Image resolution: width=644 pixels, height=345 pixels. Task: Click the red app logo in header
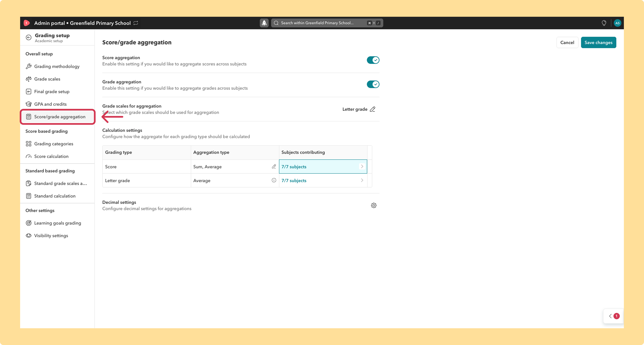(x=27, y=23)
